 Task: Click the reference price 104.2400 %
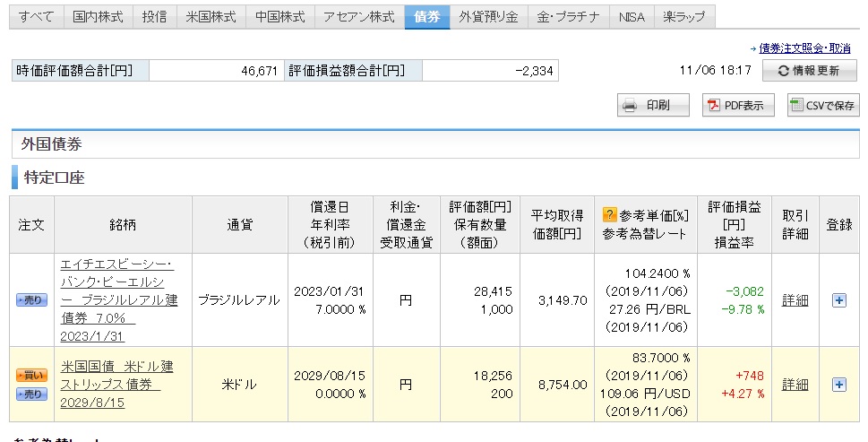(657, 273)
